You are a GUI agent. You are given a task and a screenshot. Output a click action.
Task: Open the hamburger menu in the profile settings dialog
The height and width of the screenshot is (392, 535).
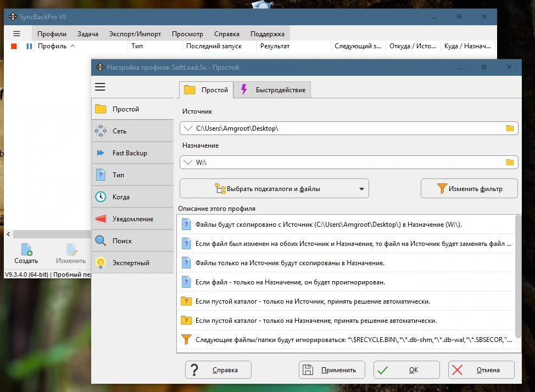[100, 87]
